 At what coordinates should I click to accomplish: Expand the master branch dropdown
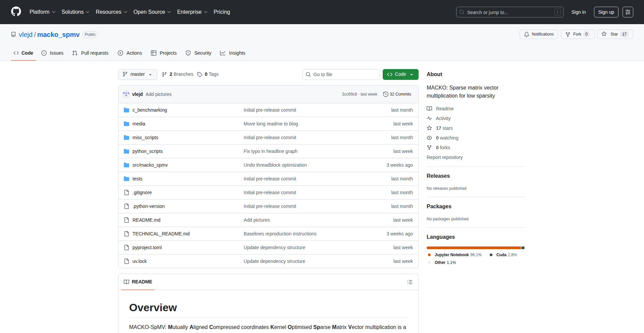(138, 74)
